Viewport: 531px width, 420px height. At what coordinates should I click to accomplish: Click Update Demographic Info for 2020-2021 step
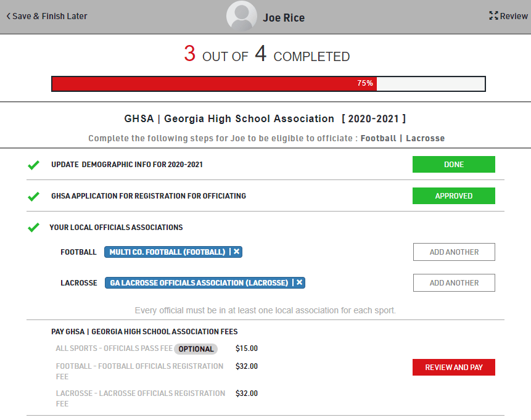(x=127, y=165)
